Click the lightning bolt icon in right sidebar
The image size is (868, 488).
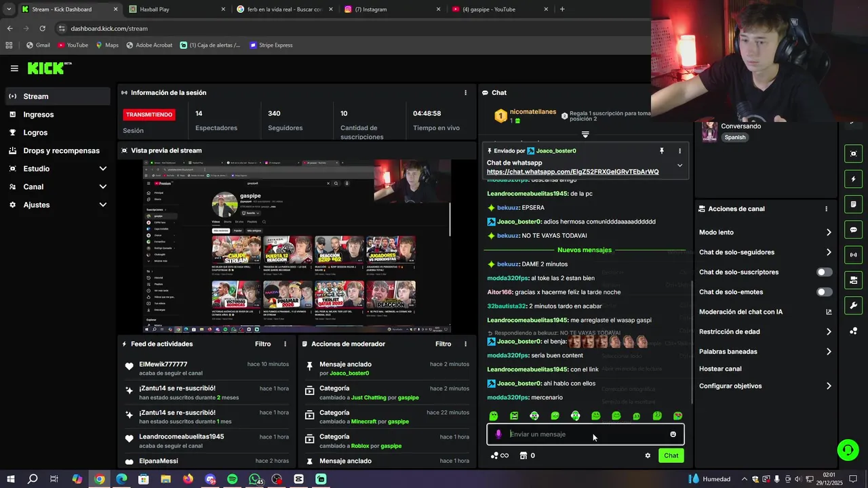pos(853,179)
